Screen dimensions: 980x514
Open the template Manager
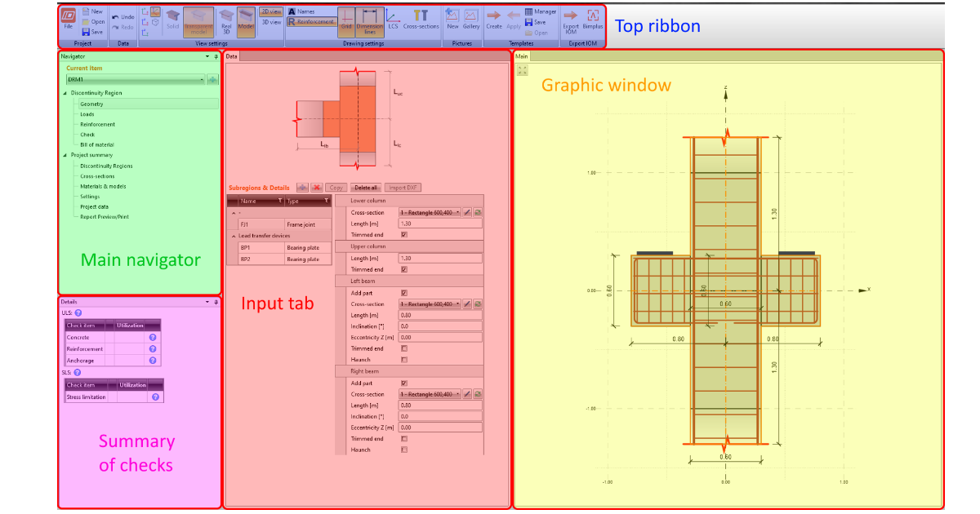coord(541,12)
